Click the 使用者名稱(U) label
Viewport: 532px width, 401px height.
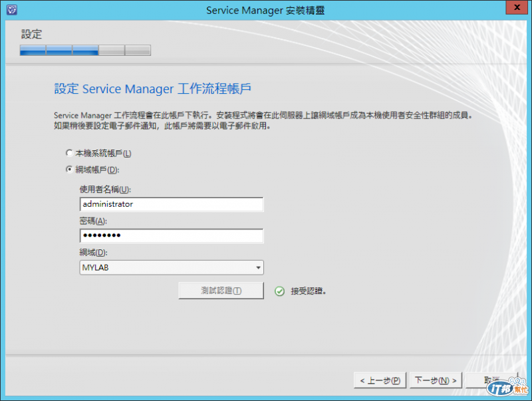[105, 190]
